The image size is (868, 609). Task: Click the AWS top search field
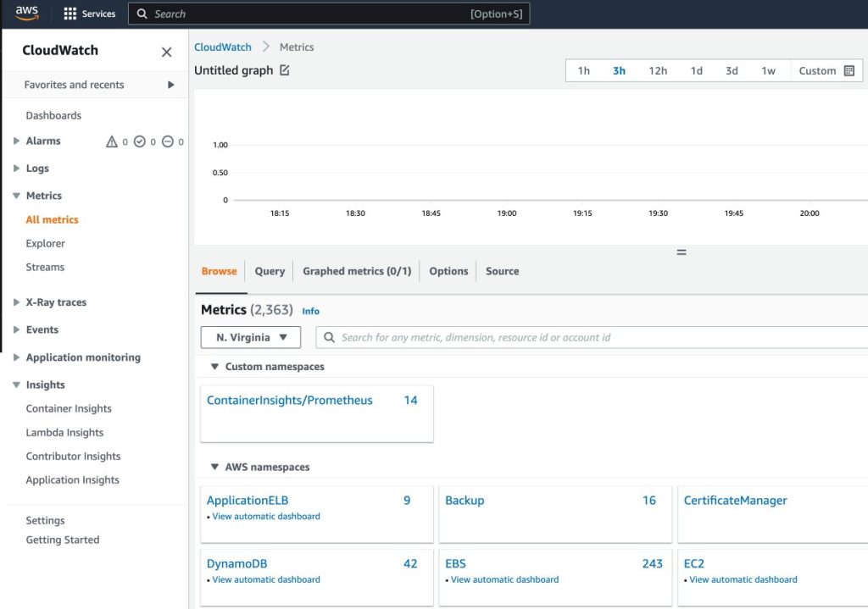pos(329,14)
